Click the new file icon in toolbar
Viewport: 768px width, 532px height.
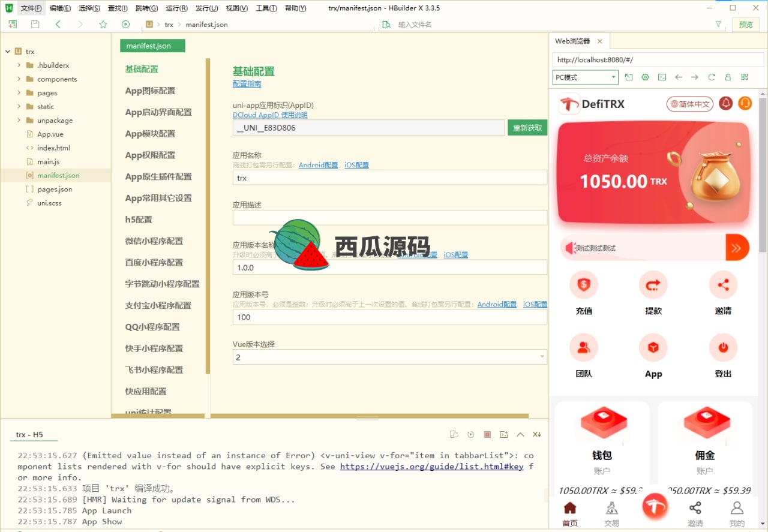coord(13,25)
